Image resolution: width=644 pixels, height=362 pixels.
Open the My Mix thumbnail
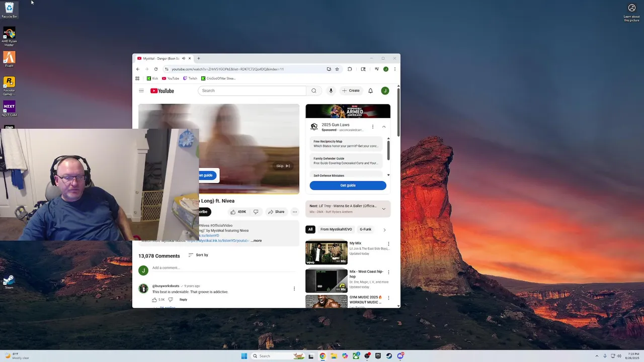327,252
